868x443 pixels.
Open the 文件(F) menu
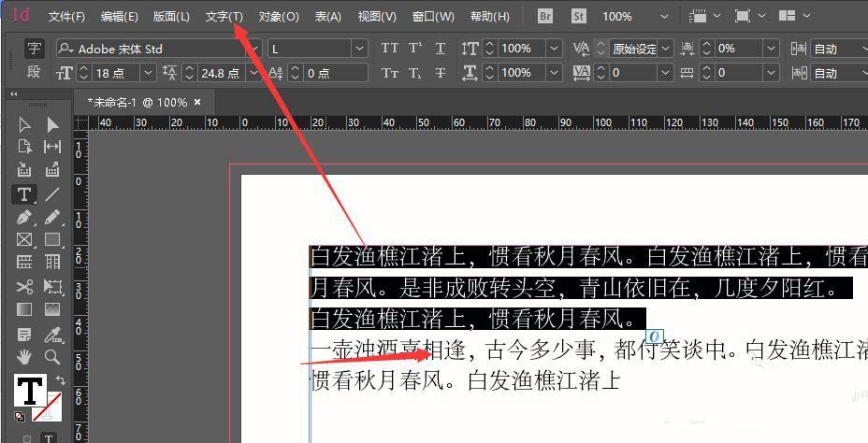pyautogui.click(x=66, y=17)
